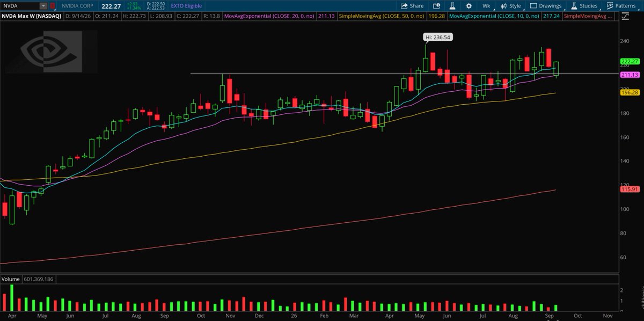Open the Patterns menu
Image resolution: width=644 pixels, height=321 pixels.
[621, 6]
